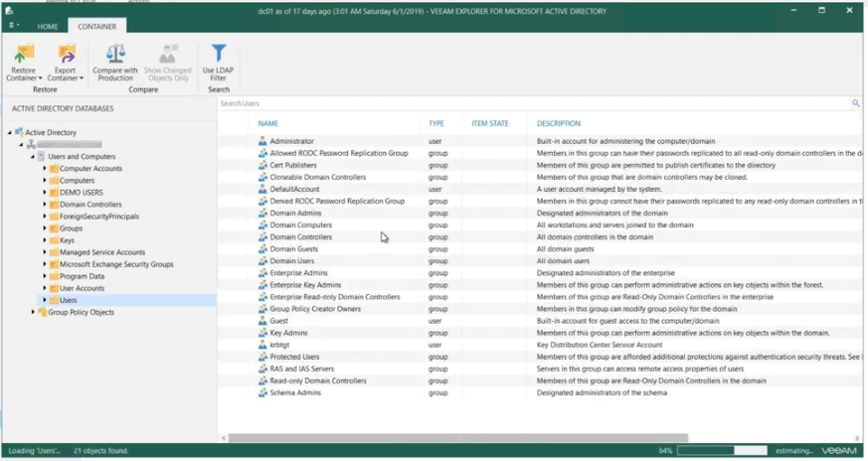Click the Keys folder icon
The width and height of the screenshot is (868, 461).
[54, 240]
